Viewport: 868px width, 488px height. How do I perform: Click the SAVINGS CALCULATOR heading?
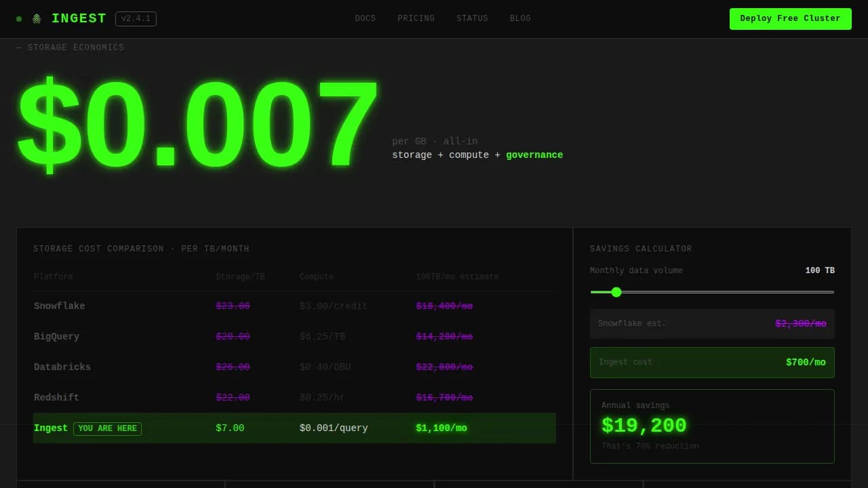[x=641, y=249]
